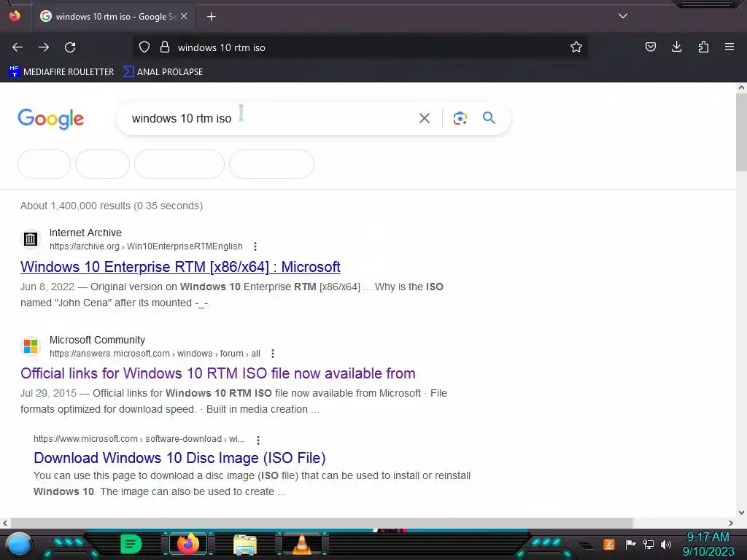Reload the current page

point(70,47)
